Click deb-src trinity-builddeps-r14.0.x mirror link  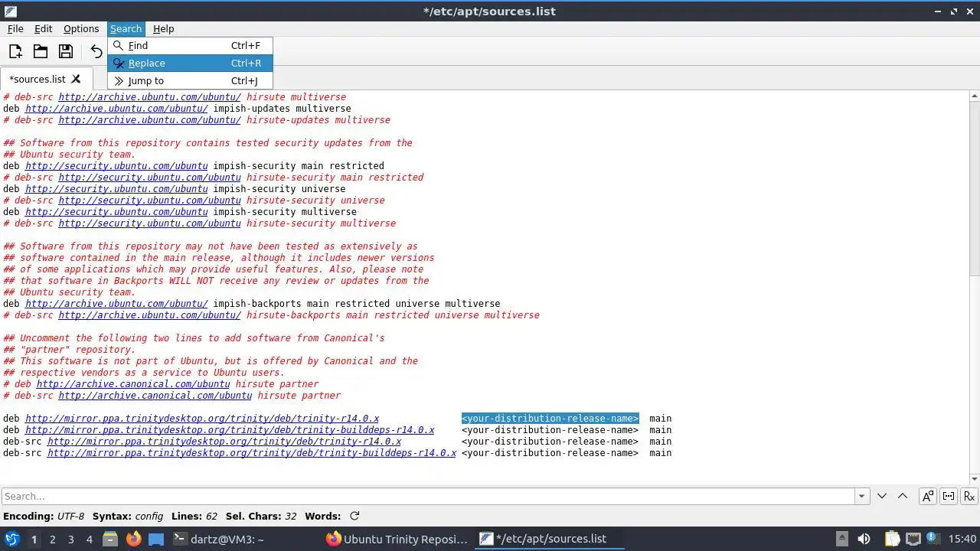click(252, 452)
